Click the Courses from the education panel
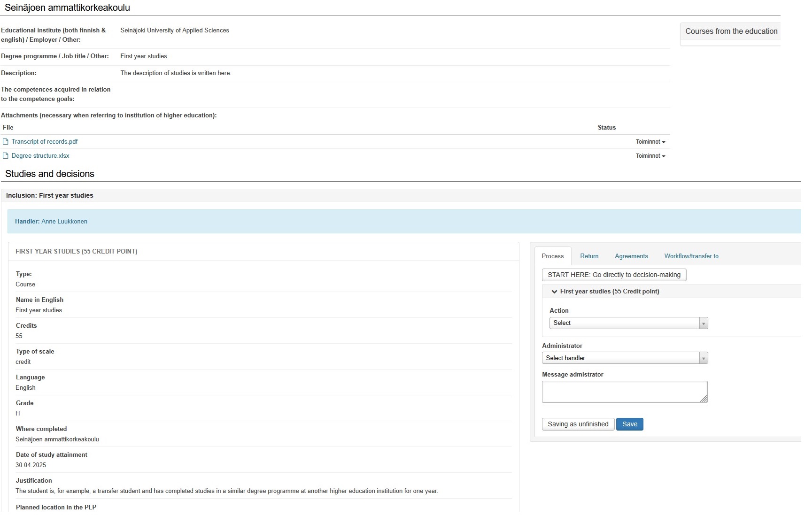The height and width of the screenshot is (516, 812). tap(731, 31)
